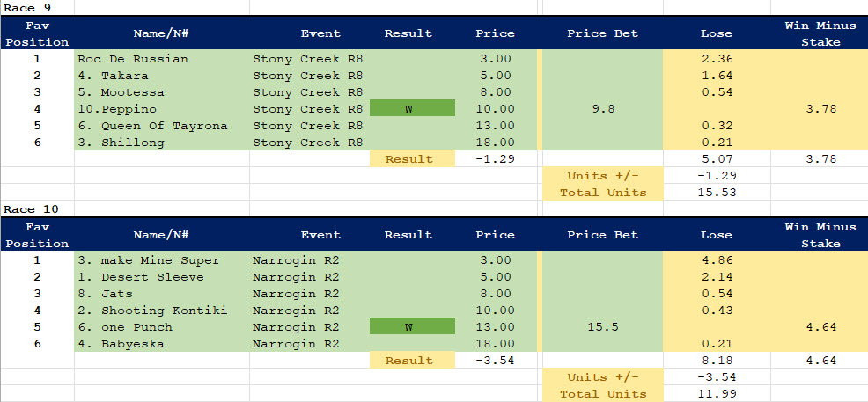Click the 6. Queen Of Tayrona cell
Image resolution: width=868 pixels, height=402 pixels.
coord(152,126)
